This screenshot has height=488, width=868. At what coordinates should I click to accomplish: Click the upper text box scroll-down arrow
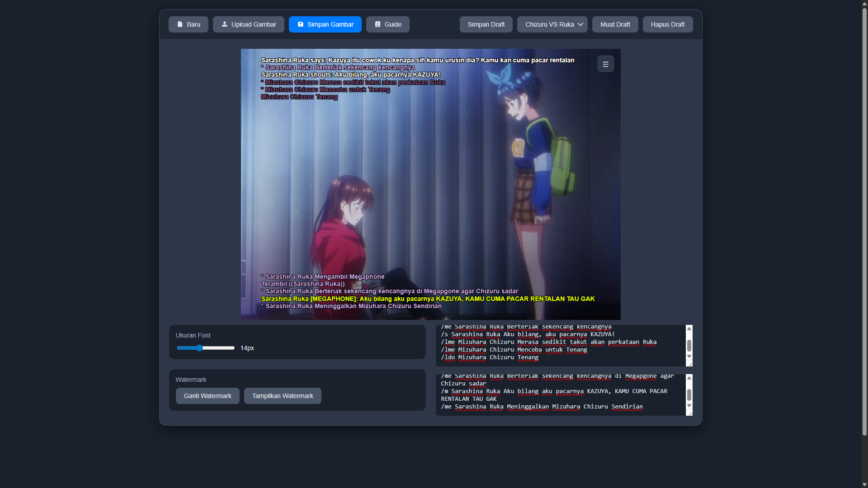point(689,357)
